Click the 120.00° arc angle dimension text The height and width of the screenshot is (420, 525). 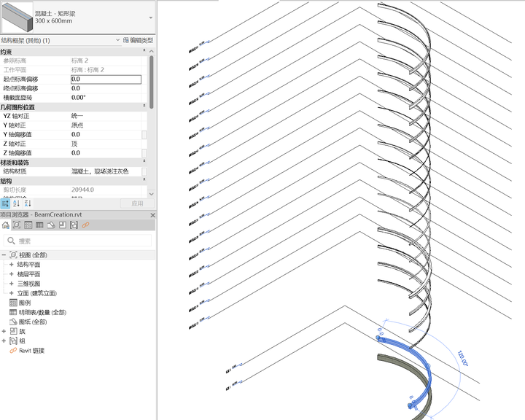coord(462,358)
